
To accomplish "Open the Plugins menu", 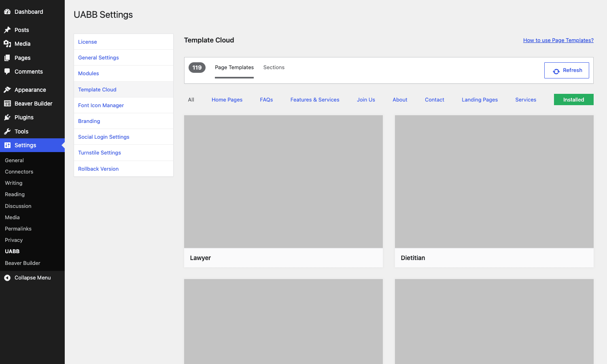I will tap(32, 117).
